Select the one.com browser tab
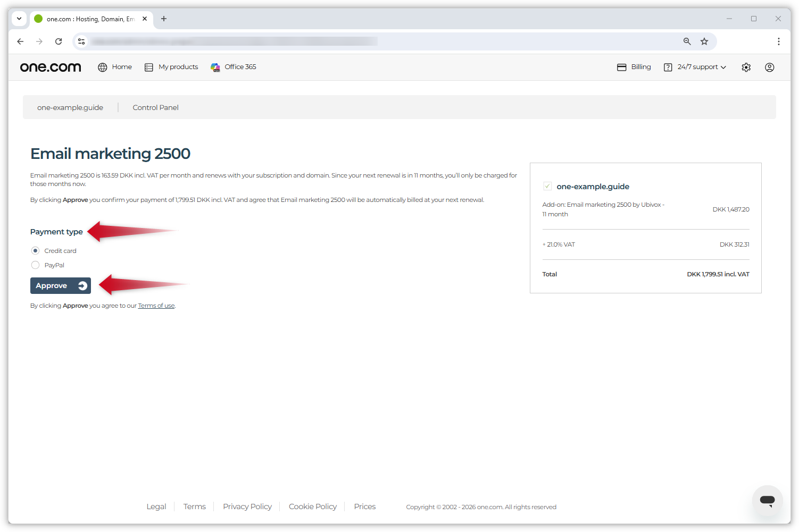Screen dimensions: 799x532 pos(90,19)
